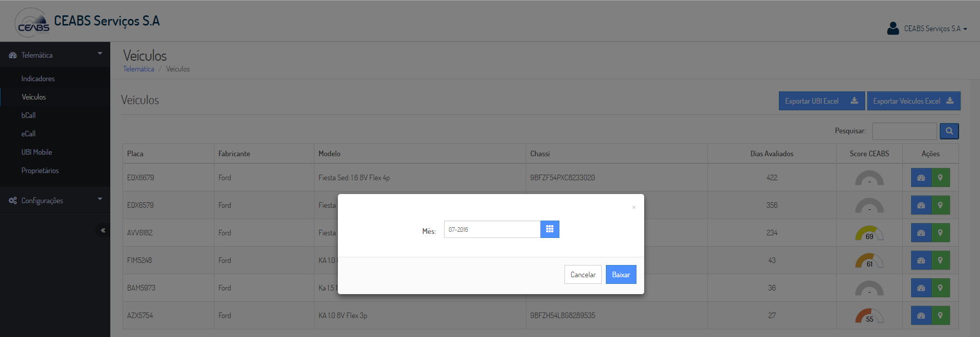The height and width of the screenshot is (337, 980).
Task: Open the CEABS Serviços S.A user dropdown
Action: [x=935, y=29]
